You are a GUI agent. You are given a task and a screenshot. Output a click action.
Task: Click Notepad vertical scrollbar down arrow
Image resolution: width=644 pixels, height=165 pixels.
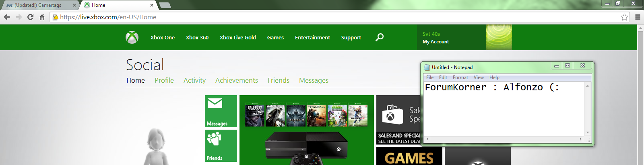pyautogui.click(x=588, y=132)
